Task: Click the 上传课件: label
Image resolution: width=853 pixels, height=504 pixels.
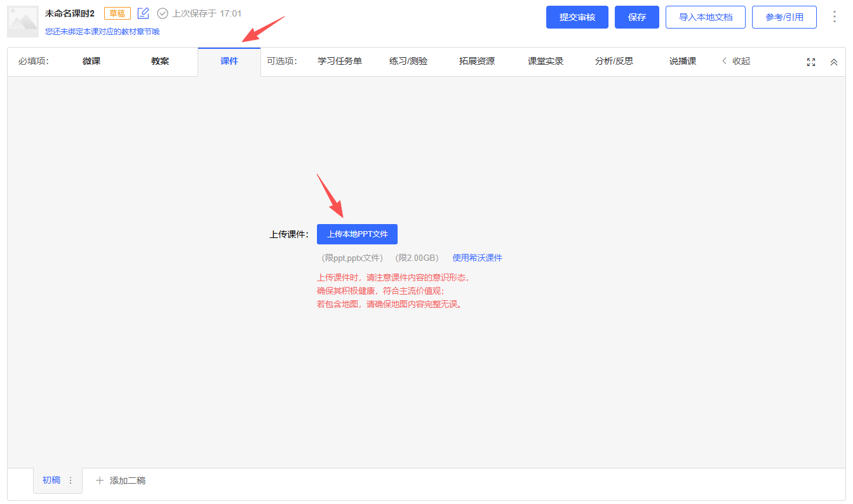Action: (x=289, y=234)
